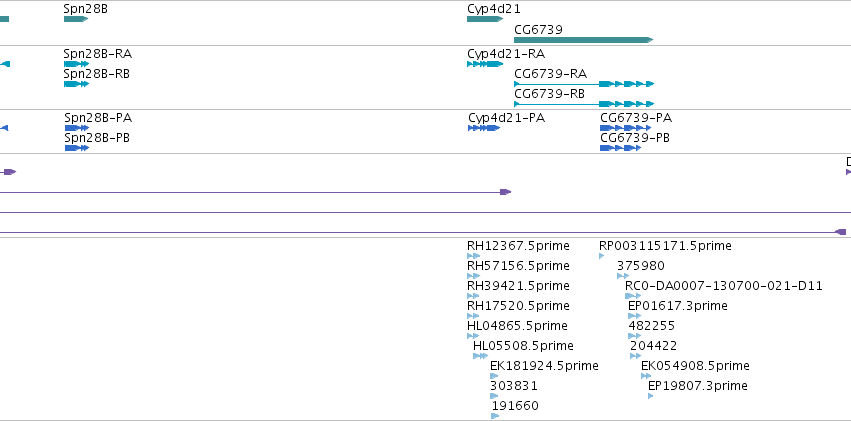
Task: Click the CG6739-RA label text
Action: [550, 74]
